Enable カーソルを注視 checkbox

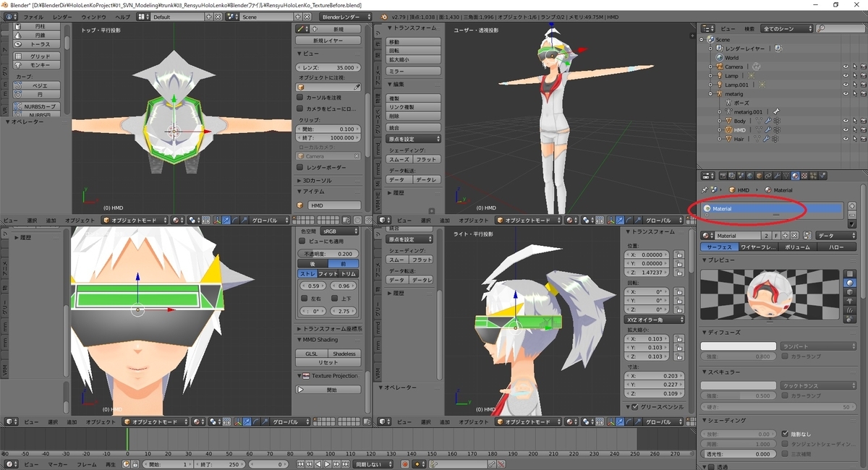pos(300,98)
